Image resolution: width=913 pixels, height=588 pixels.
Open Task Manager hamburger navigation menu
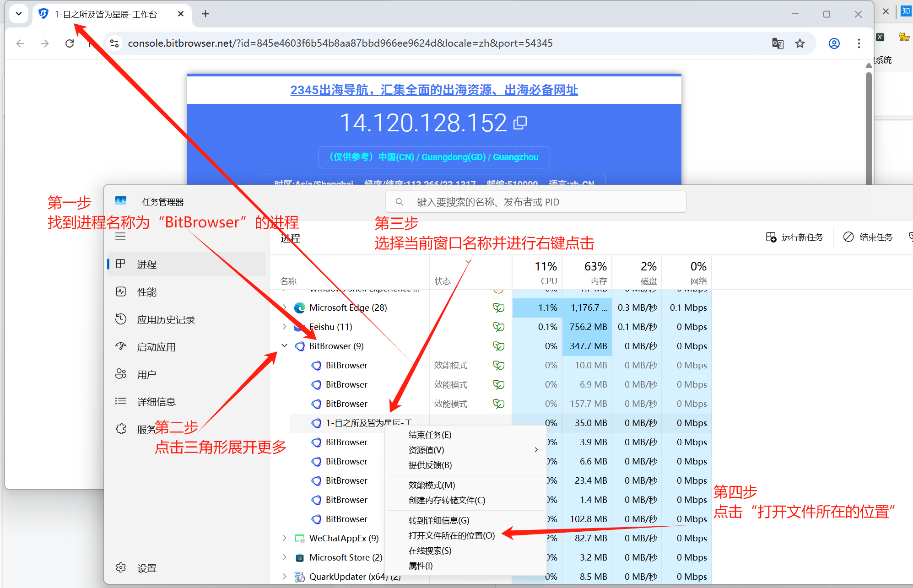point(120,236)
